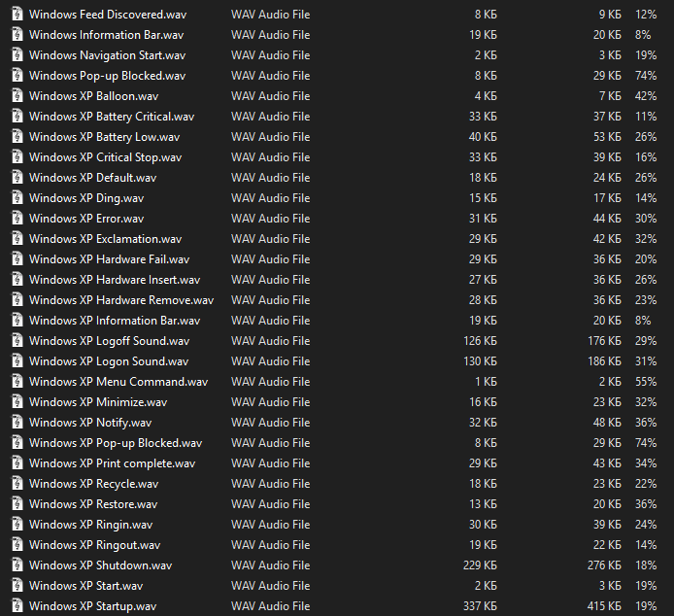Click the file icon for Windows XP Logon Sound.wav
This screenshot has height=616, width=674.
[x=17, y=360]
